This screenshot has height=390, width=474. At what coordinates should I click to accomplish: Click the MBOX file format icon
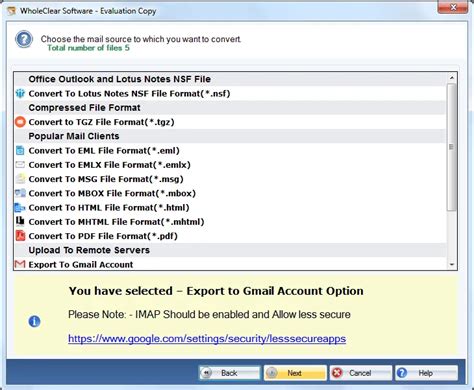(x=20, y=193)
